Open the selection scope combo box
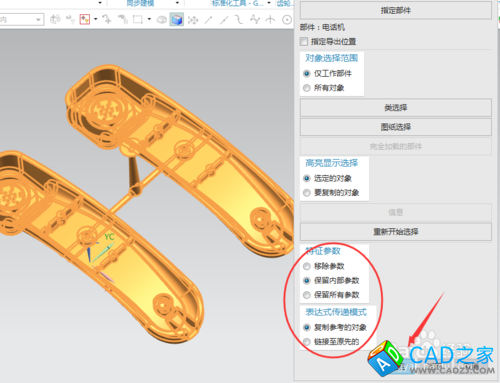 (22, 20)
